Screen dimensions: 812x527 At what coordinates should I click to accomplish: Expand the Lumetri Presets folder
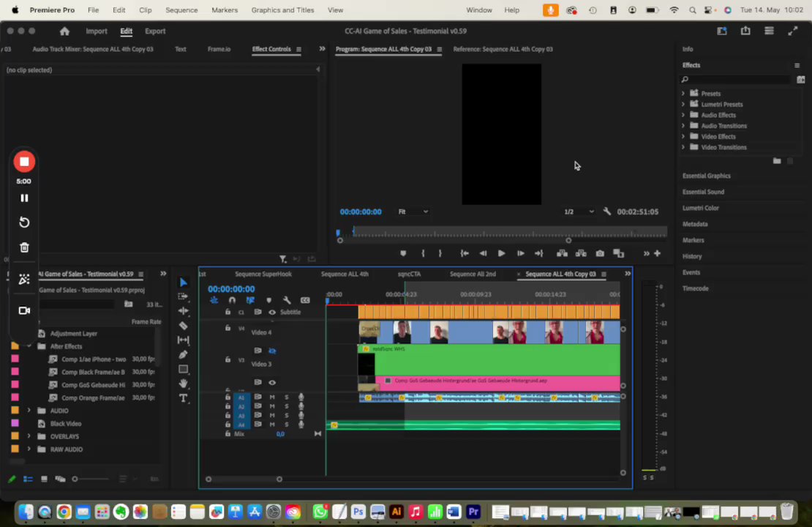point(683,104)
